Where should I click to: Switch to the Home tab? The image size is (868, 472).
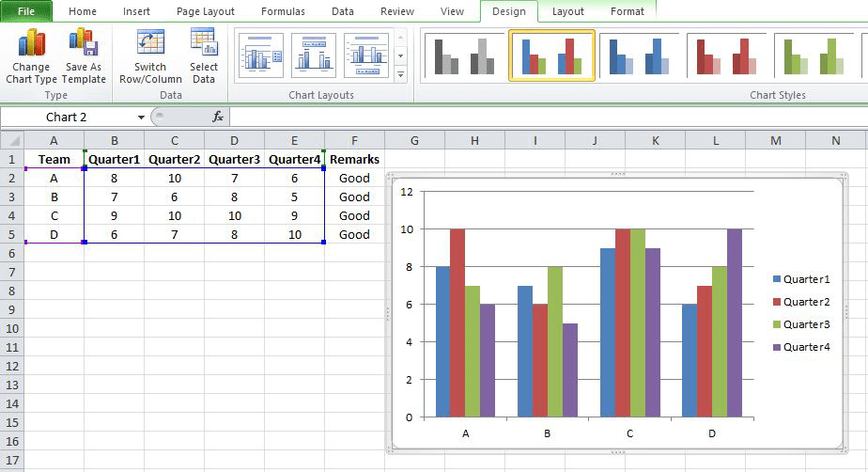click(x=83, y=11)
